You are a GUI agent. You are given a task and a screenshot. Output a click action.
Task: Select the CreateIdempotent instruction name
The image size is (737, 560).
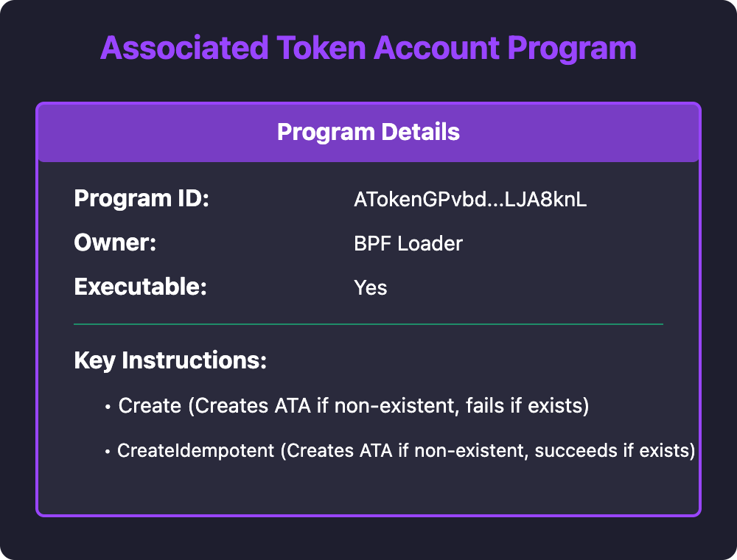tap(196, 450)
